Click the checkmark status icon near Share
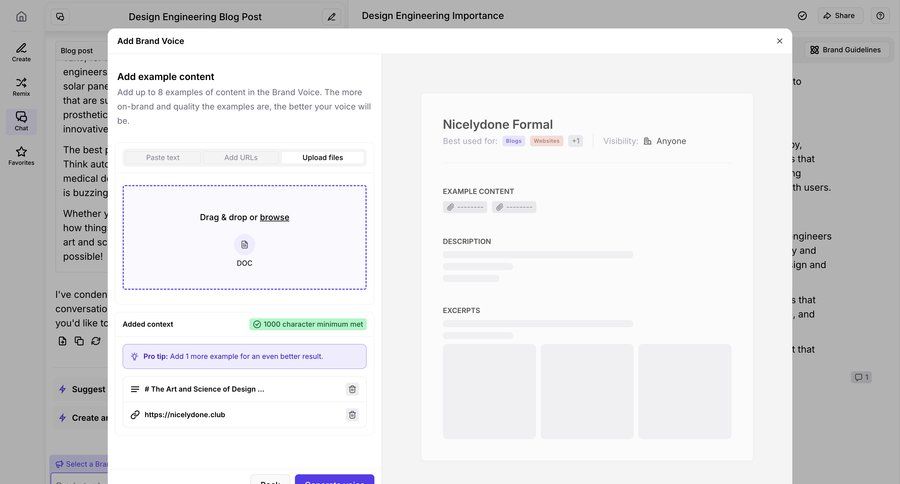 [x=802, y=16]
